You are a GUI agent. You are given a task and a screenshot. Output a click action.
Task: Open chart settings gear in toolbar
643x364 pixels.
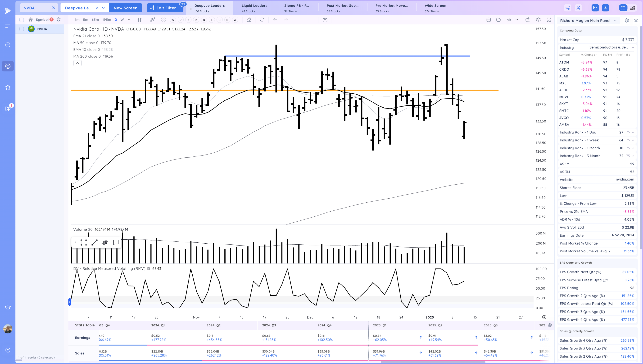(538, 20)
